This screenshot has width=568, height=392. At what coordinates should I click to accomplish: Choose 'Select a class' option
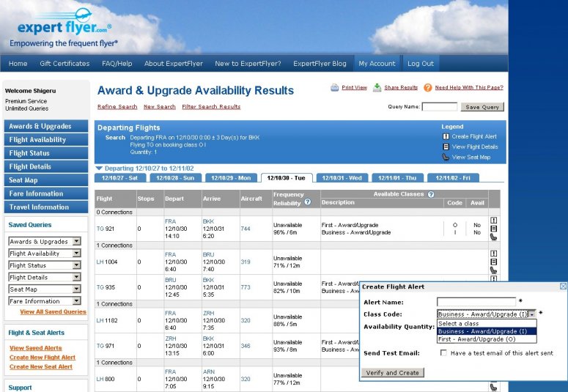[487, 324]
